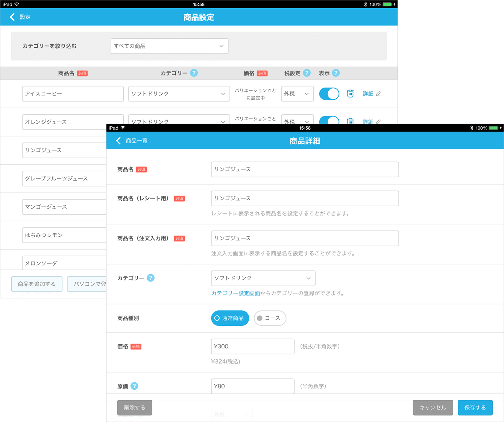Click the help icon next to カテゴリー column header
Screen dimensions: 504x422
(194, 73)
